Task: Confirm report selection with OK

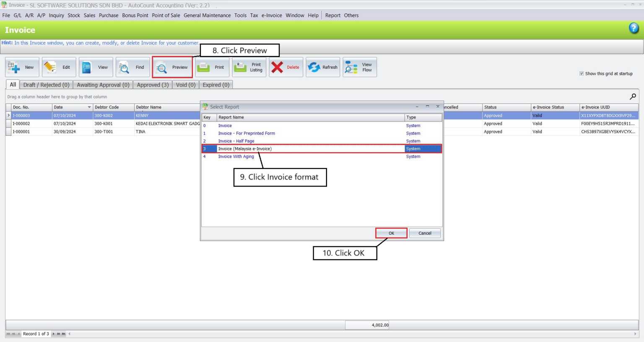Action: pos(391,233)
